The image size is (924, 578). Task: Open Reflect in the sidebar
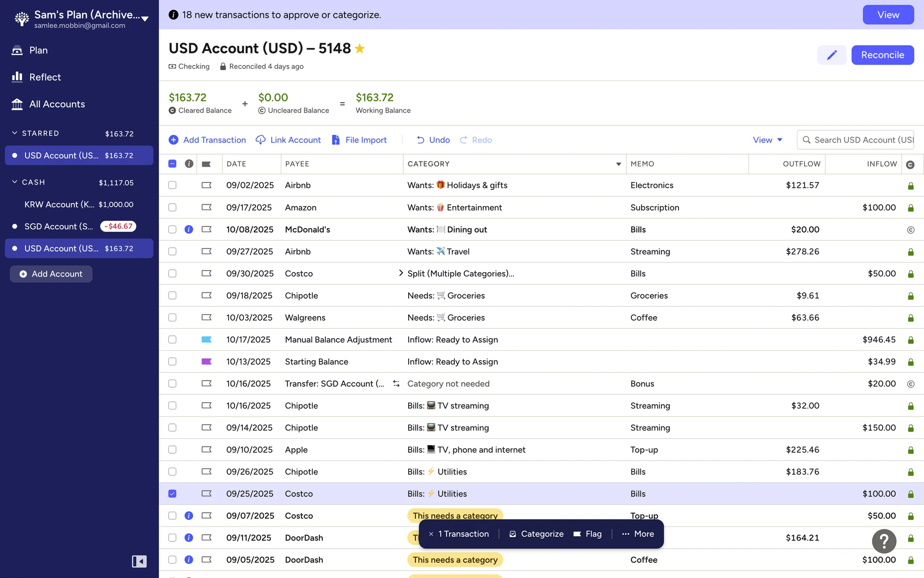click(45, 77)
